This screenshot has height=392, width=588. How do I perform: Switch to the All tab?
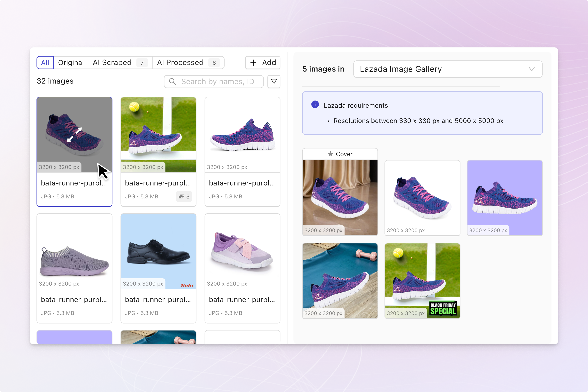pos(45,62)
